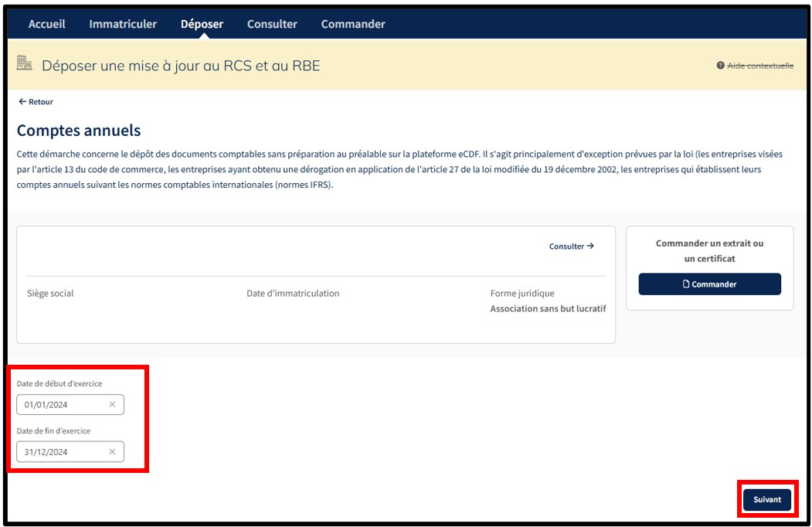Image resolution: width=812 pixels, height=527 pixels.
Task: Click the Association sans but lucratif text
Action: tap(548, 308)
